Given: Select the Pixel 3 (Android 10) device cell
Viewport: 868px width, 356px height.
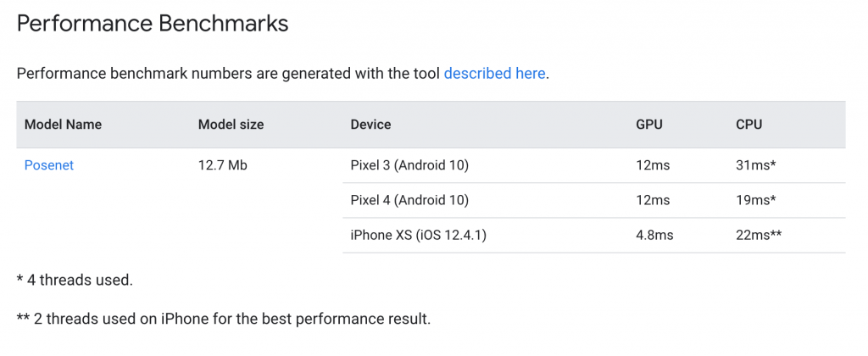Looking at the screenshot, I should click(x=409, y=165).
